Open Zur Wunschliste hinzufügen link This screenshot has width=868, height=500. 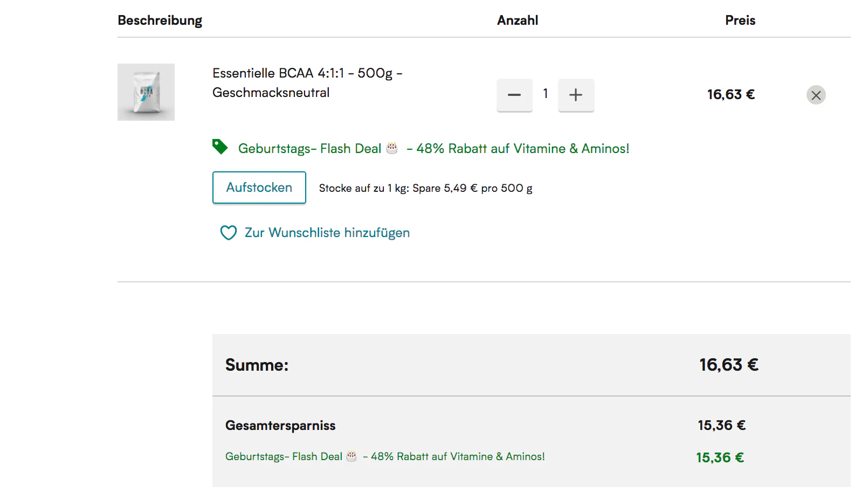(327, 233)
